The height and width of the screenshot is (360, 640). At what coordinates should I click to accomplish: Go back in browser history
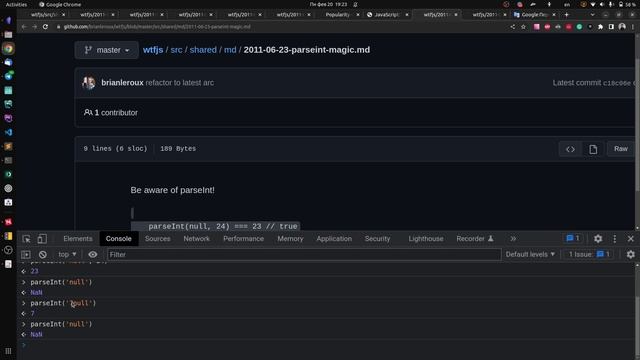point(24,27)
